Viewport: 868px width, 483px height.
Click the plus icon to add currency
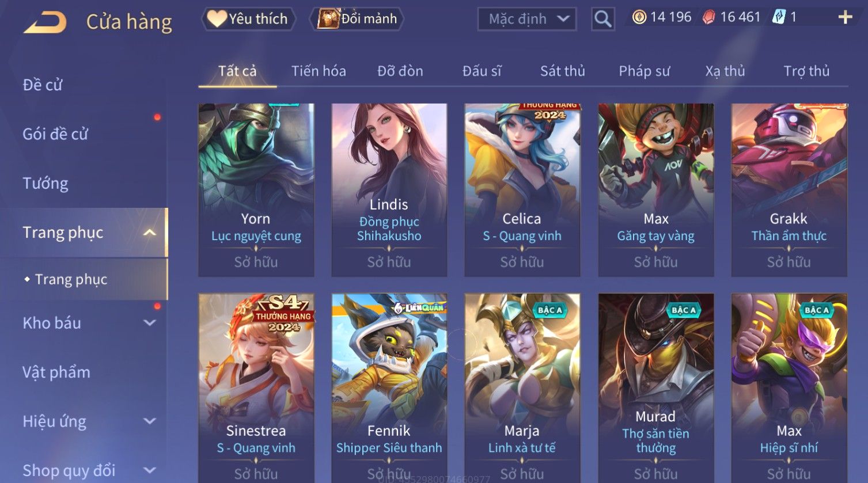point(845,17)
